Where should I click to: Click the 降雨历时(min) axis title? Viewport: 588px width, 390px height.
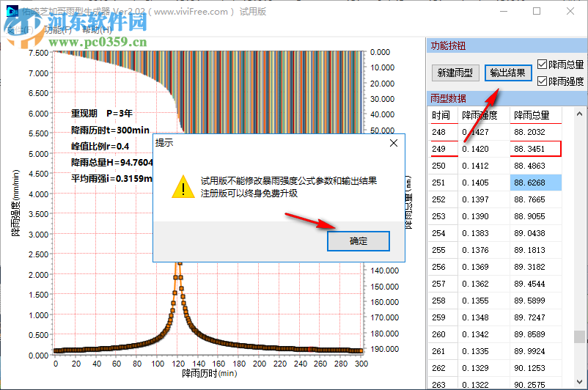[209, 373]
